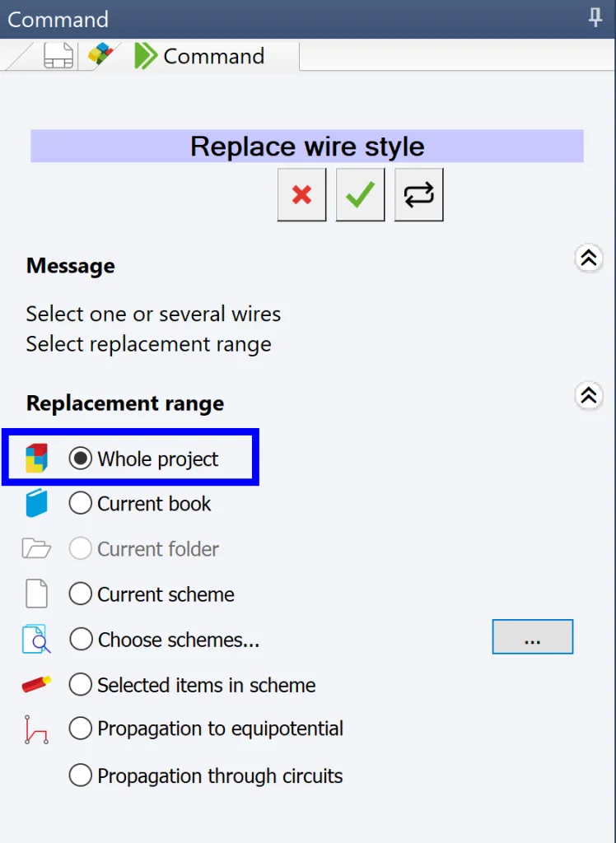Click the Choose schemes magnifier icon
The width and height of the screenshot is (616, 843).
pyautogui.click(x=36, y=640)
